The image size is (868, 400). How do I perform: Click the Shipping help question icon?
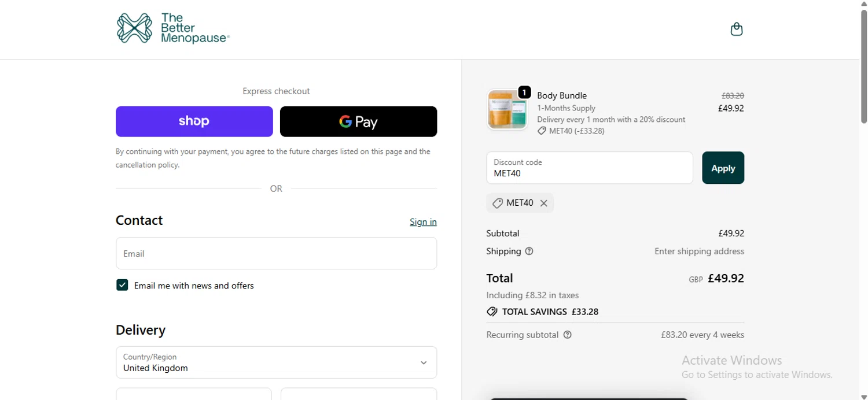529,251
